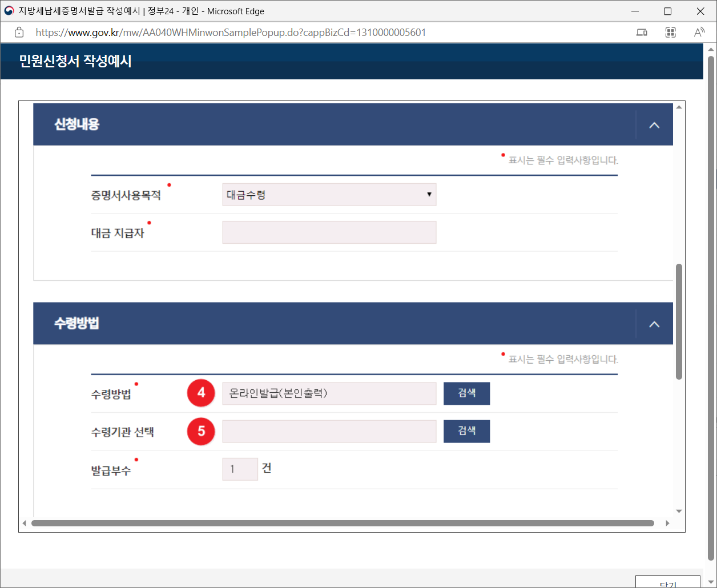The height and width of the screenshot is (588, 717).
Task: Click the 정부24 emblem in the title bar
Action: point(10,11)
